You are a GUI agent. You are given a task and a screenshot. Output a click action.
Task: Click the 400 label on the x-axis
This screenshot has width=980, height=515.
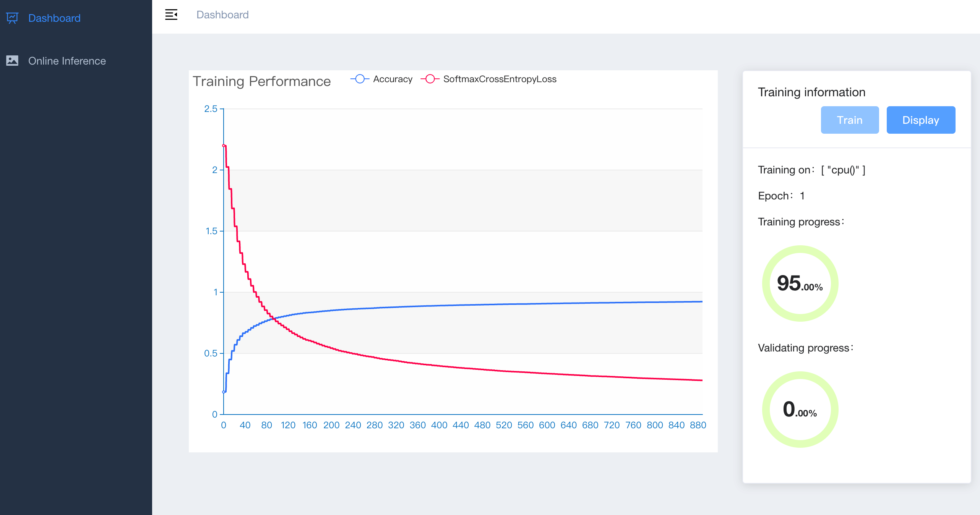[x=439, y=425]
